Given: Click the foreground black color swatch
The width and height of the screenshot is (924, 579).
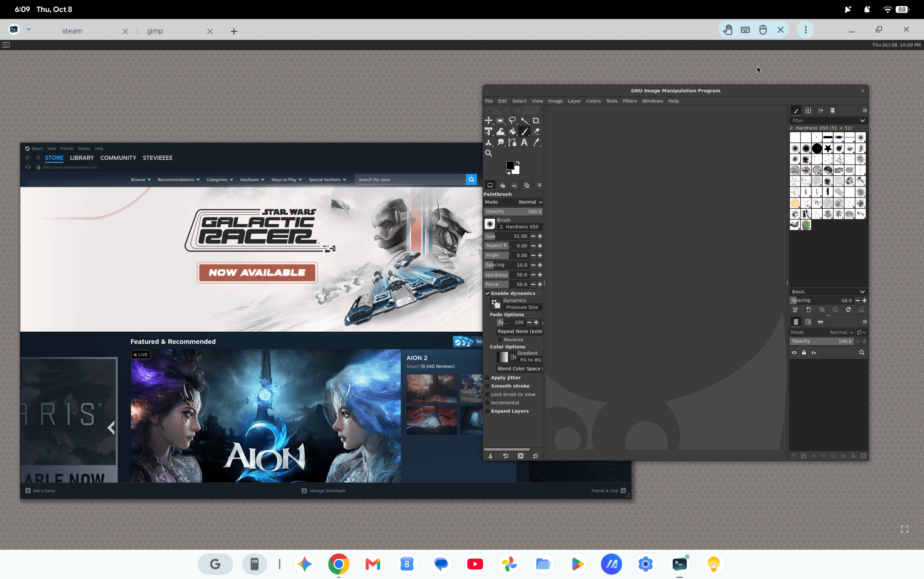Looking at the screenshot, I should pyautogui.click(x=510, y=166).
